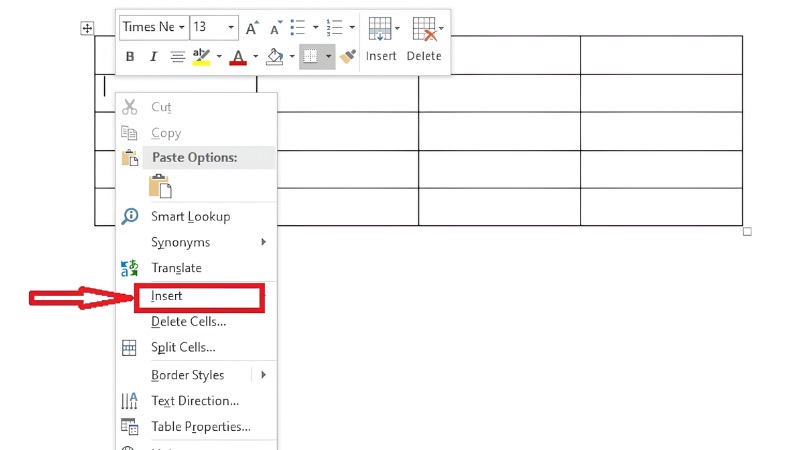The width and height of the screenshot is (800, 450).
Task: Click the Borders icon in mini toolbar
Action: point(310,57)
